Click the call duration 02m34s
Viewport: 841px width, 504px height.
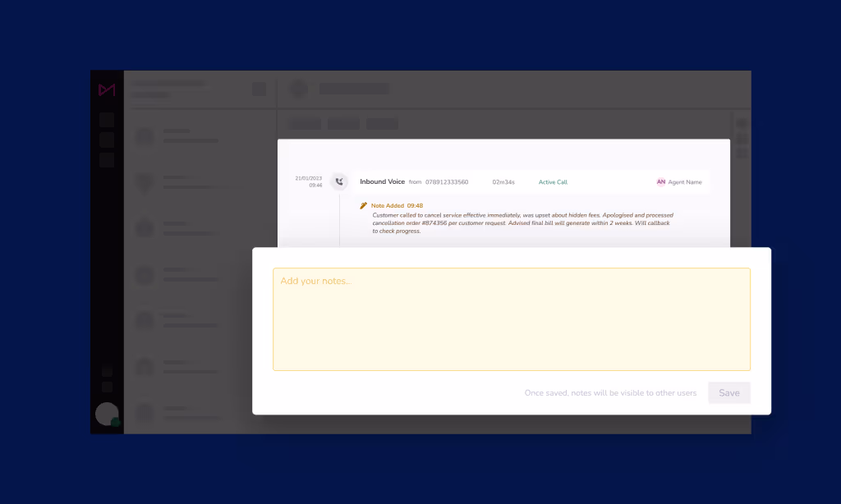click(503, 182)
